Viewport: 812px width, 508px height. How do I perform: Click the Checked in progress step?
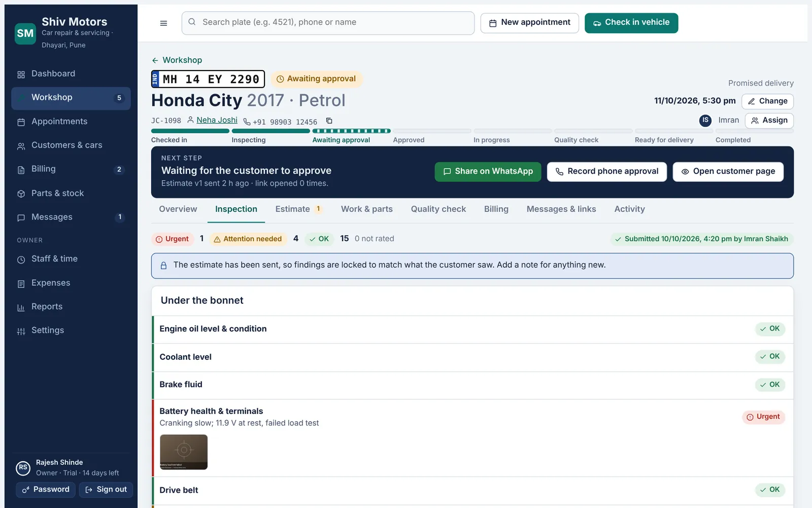(190, 136)
